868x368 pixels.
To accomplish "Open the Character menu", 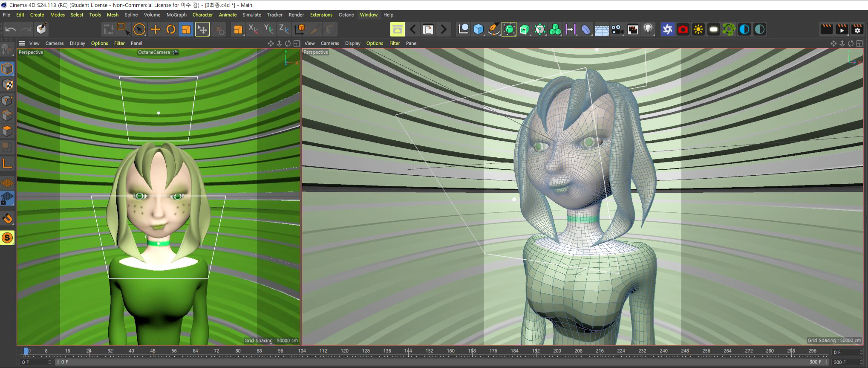I will point(202,14).
